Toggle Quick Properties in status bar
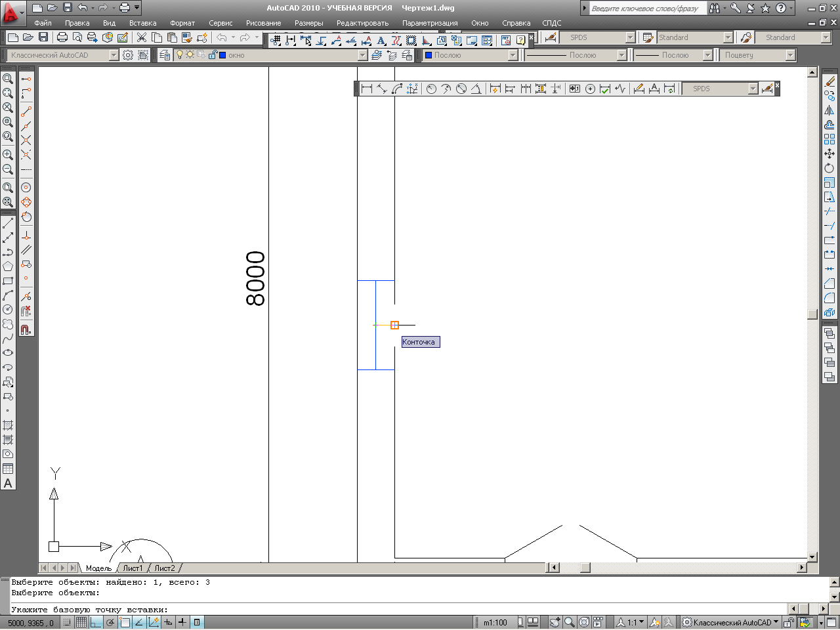 197,622
